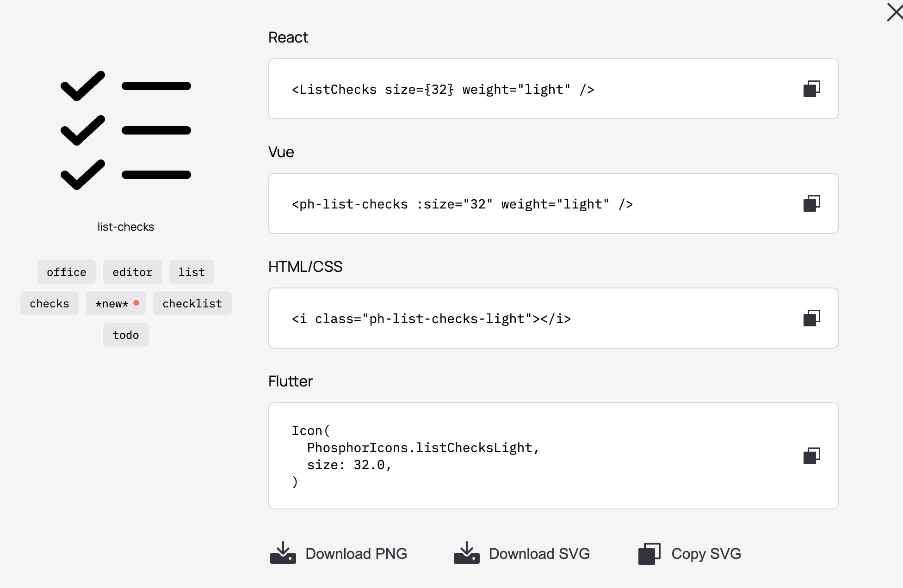Click the Download SVG tray icon
903x588 pixels.
pos(467,553)
